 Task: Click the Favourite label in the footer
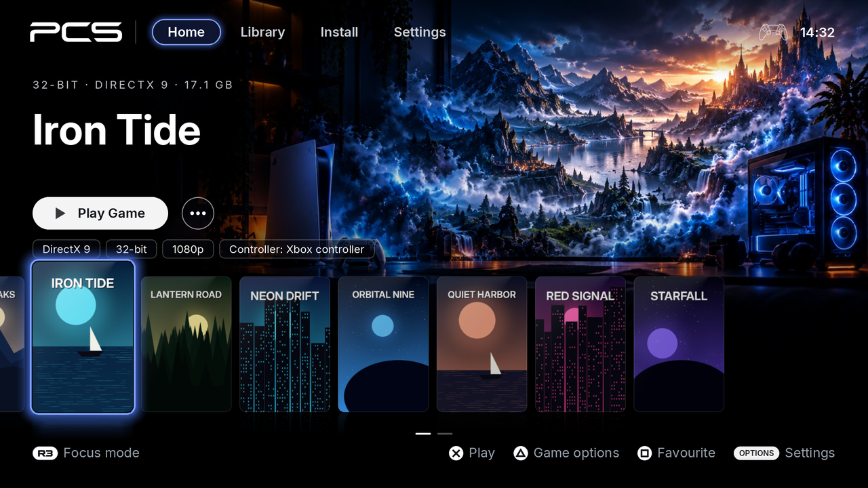coord(686,453)
